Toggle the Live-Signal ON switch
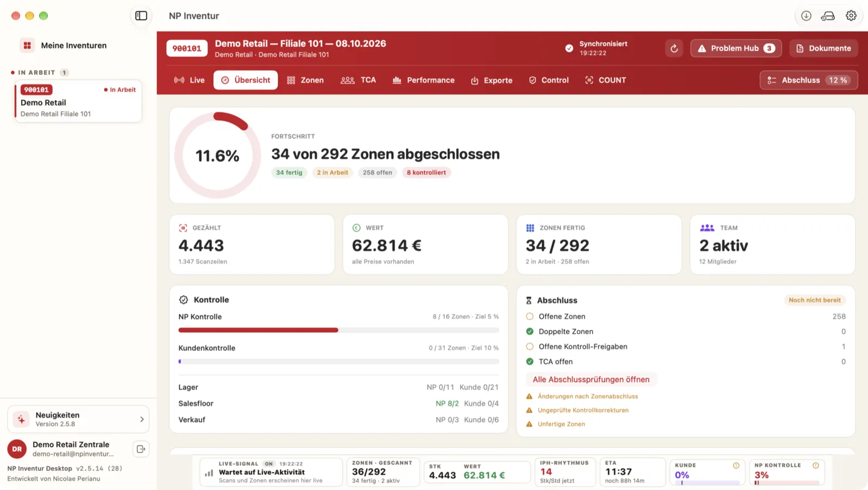The width and height of the screenshot is (868, 490). tap(269, 464)
